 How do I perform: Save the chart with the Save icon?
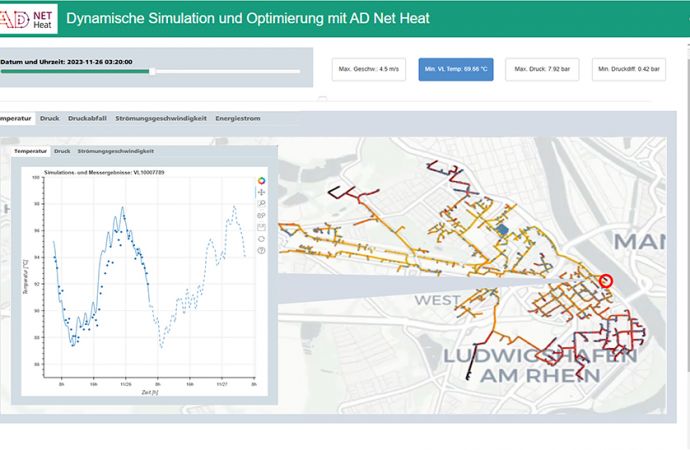click(261, 227)
